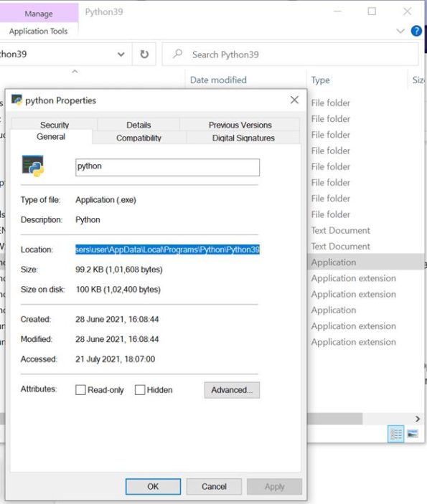Click the highlighted Location path text
The width and height of the screenshot is (427, 504).
(x=167, y=249)
